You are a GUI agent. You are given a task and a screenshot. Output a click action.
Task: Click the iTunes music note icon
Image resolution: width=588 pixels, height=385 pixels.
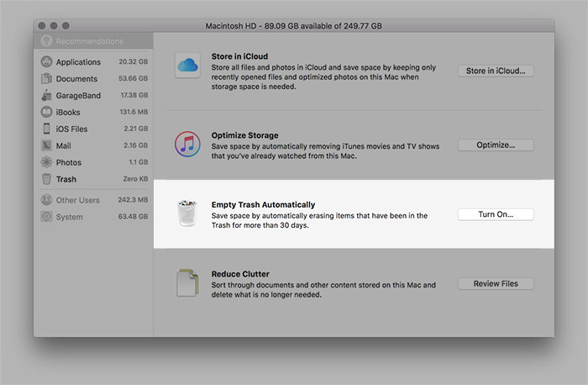coord(186,143)
